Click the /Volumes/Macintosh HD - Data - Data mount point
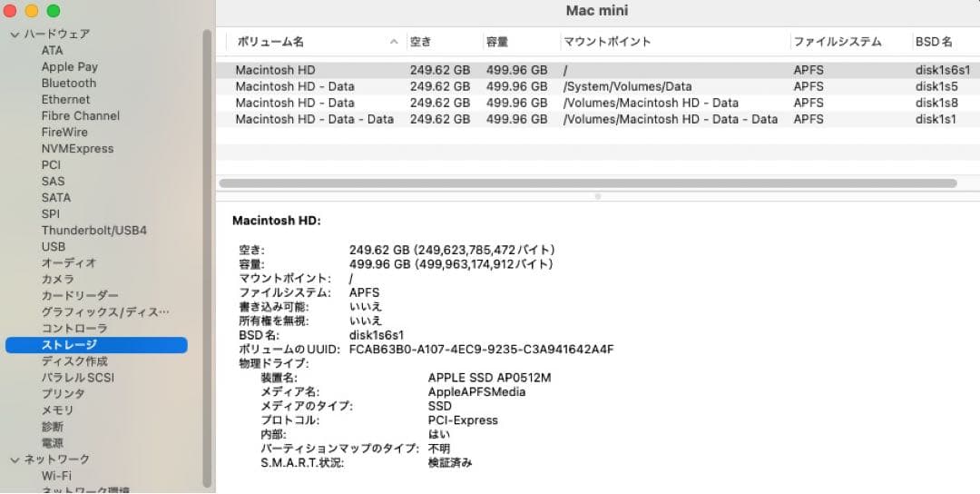 [x=671, y=119]
